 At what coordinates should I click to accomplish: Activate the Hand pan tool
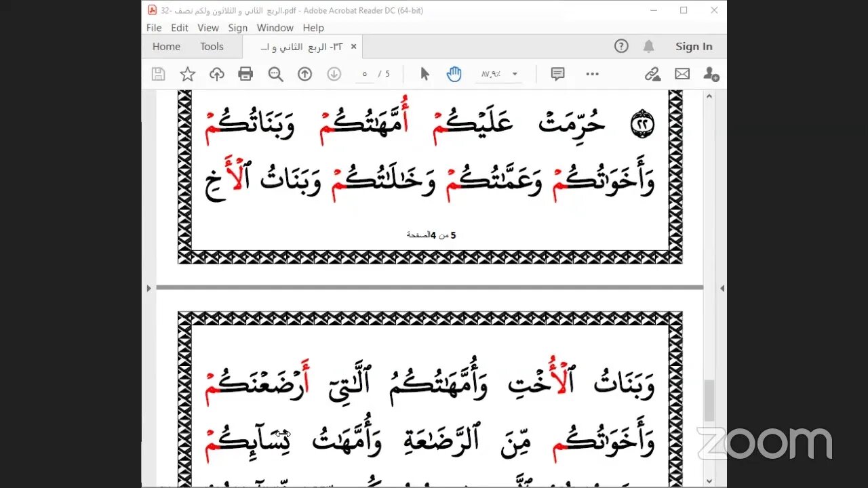pyautogui.click(x=454, y=75)
